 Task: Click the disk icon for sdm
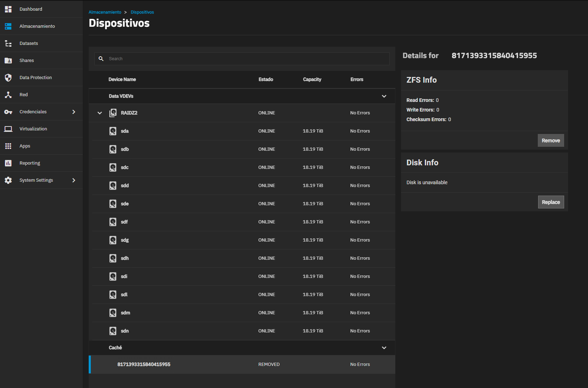(x=113, y=313)
